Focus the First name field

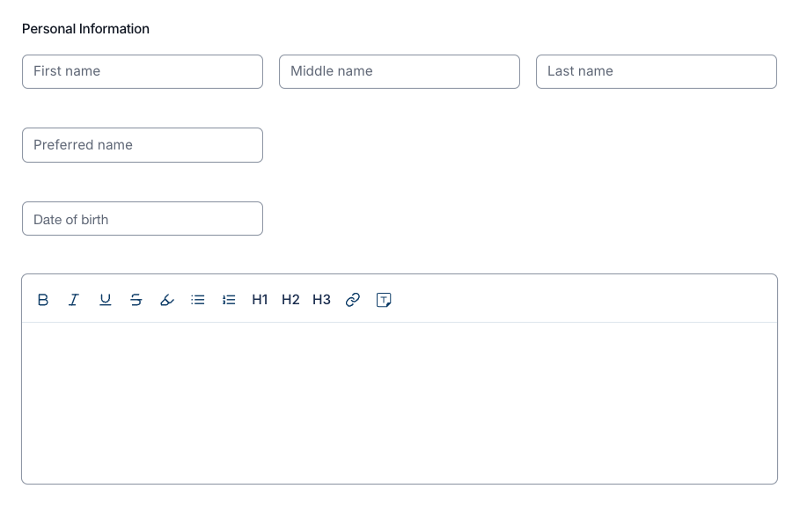(143, 71)
